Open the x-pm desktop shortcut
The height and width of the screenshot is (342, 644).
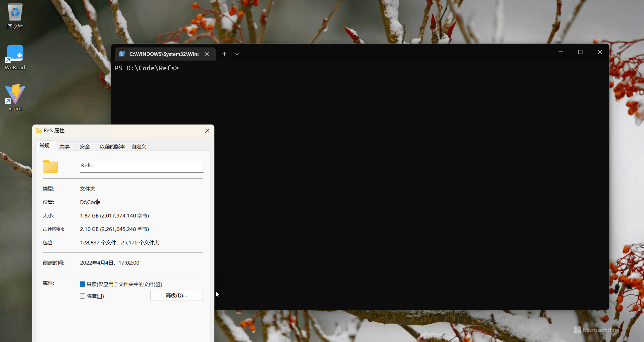point(15,98)
